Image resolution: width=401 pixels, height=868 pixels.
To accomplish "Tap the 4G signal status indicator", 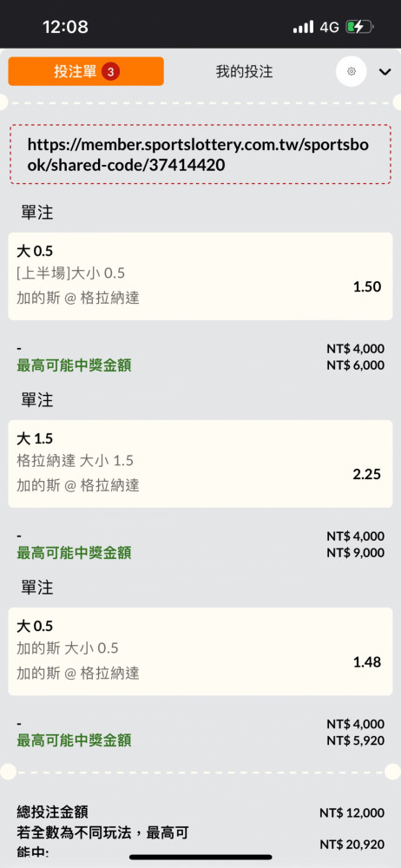I will tap(329, 27).
